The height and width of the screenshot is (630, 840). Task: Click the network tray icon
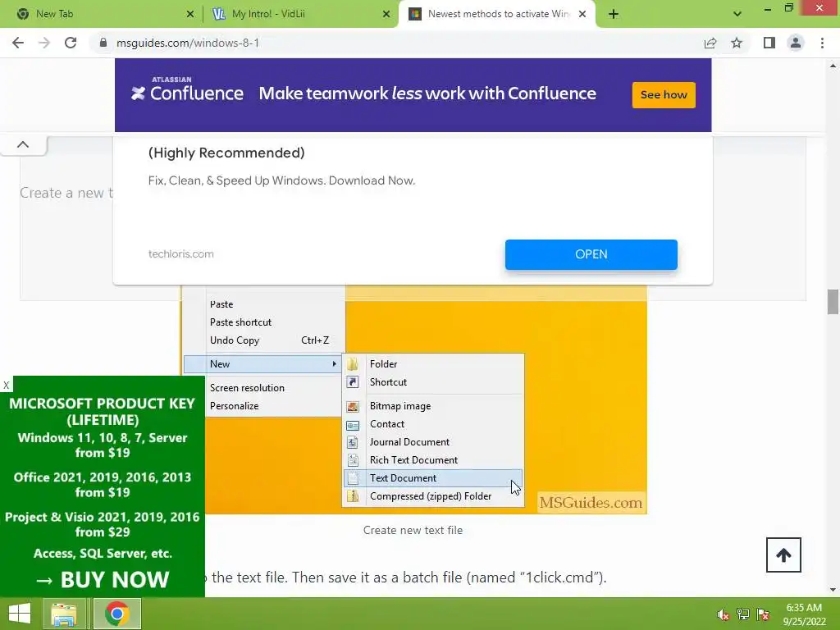coord(743,615)
